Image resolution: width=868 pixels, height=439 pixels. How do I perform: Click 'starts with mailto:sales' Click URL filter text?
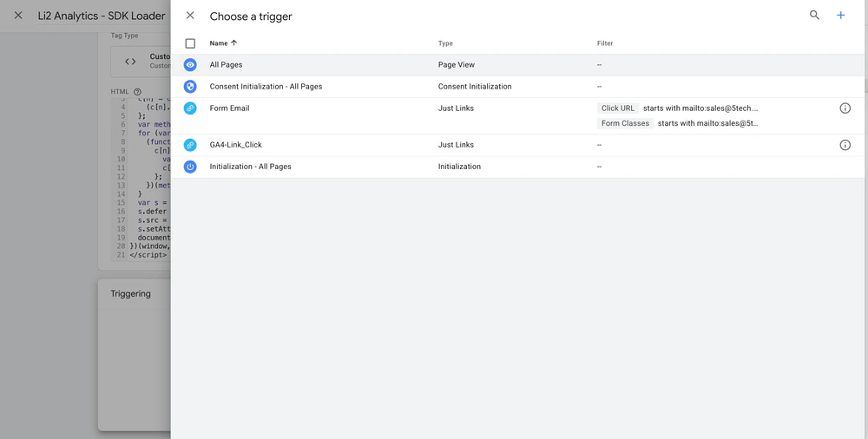click(x=700, y=108)
